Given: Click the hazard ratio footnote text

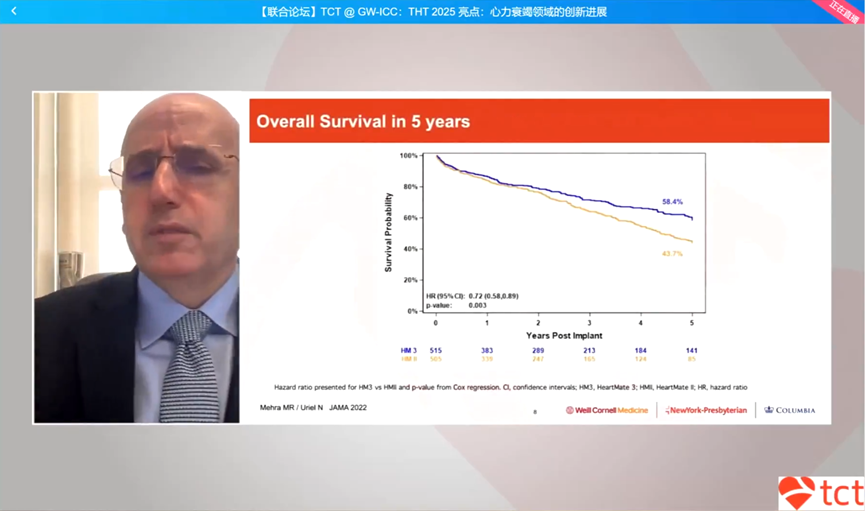Looking at the screenshot, I should click(x=510, y=386).
